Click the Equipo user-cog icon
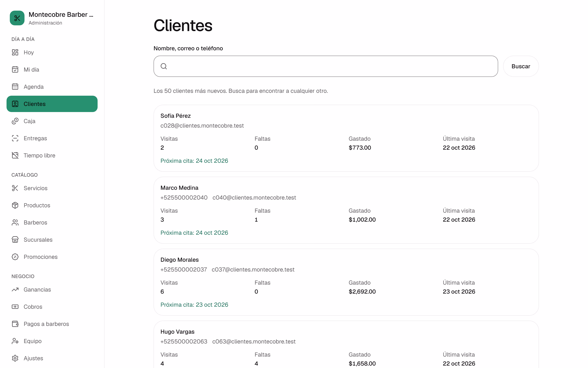This screenshot has width=588, height=368. pyautogui.click(x=15, y=341)
